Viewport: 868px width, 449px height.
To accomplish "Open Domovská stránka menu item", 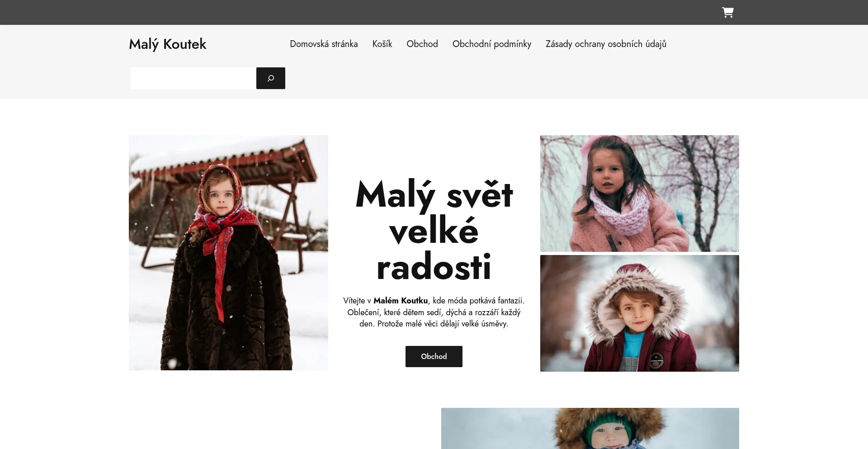I will click(x=324, y=44).
